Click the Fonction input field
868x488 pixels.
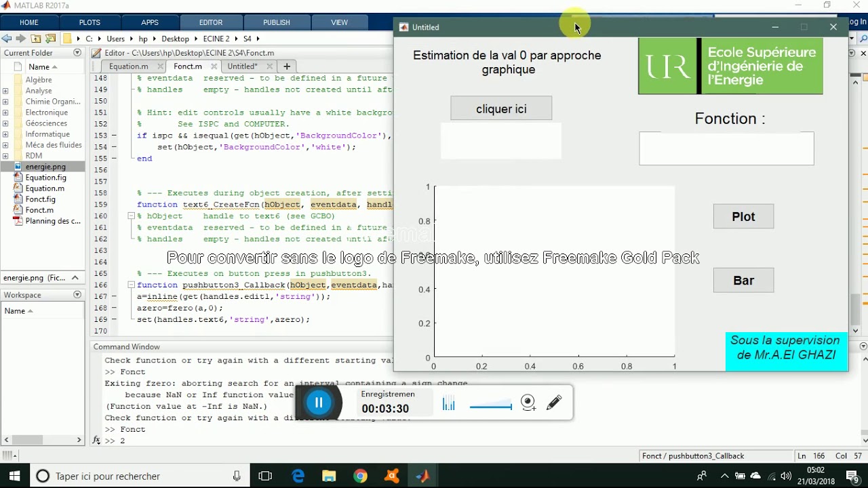tap(726, 148)
